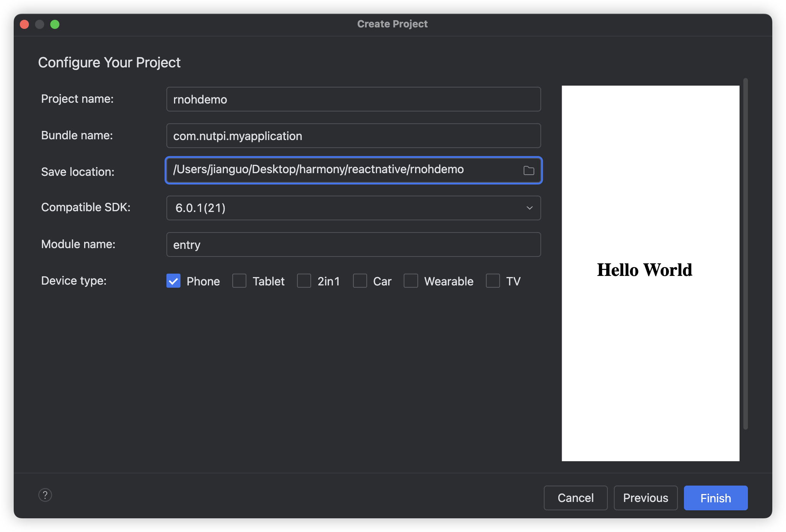Viewport: 786px width, 532px height.
Task: Focus the Project name field
Action: 353,99
